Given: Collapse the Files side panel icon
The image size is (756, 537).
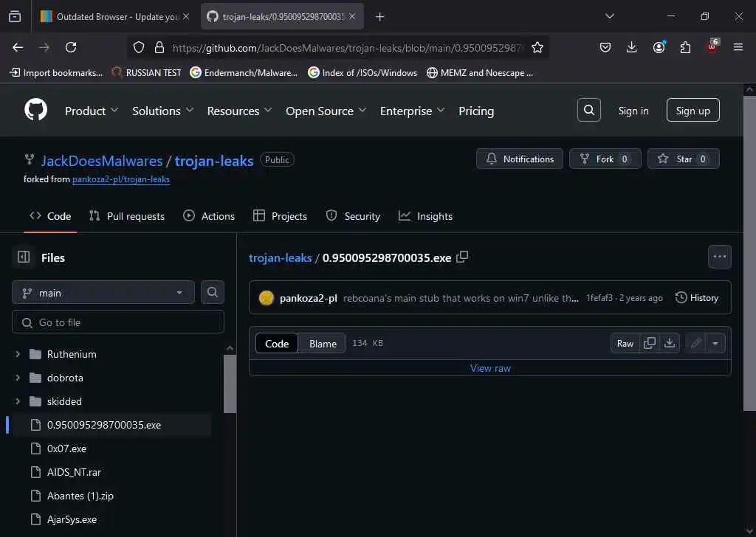Looking at the screenshot, I should pos(24,257).
